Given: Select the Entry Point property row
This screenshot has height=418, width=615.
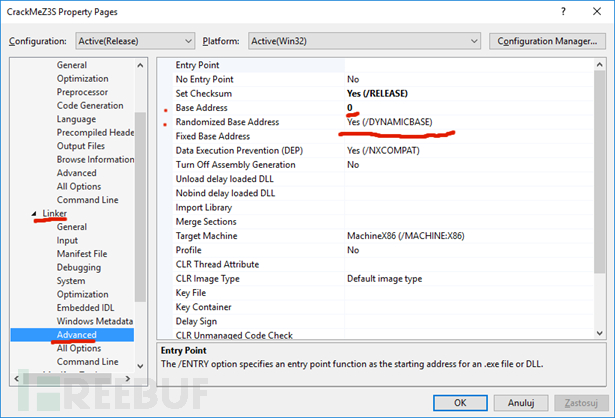Looking at the screenshot, I should [383, 65].
